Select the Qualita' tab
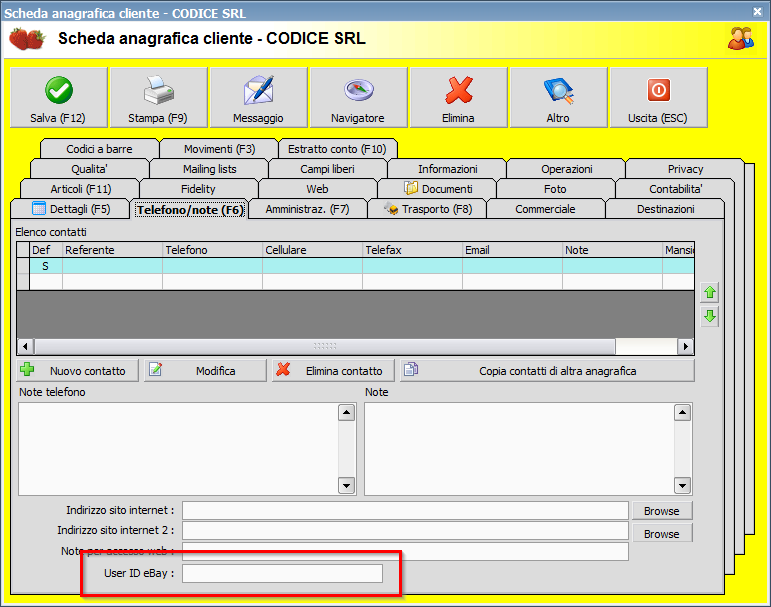 click(x=89, y=169)
